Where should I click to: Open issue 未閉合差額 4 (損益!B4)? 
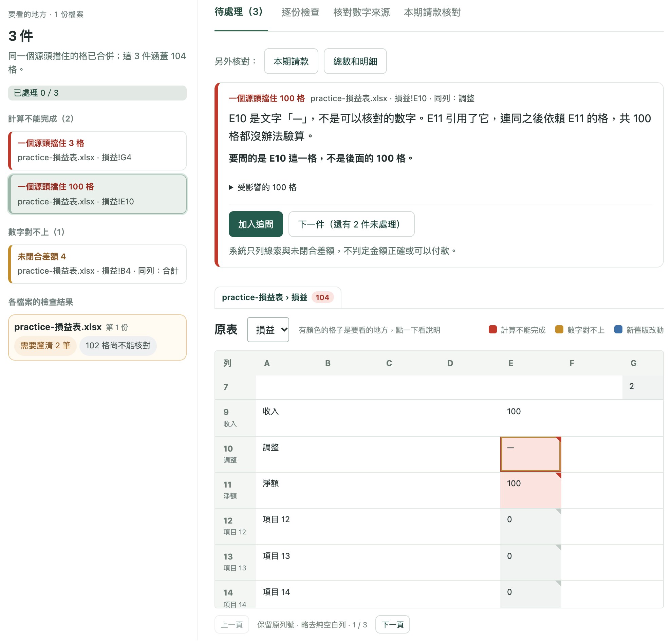click(97, 264)
